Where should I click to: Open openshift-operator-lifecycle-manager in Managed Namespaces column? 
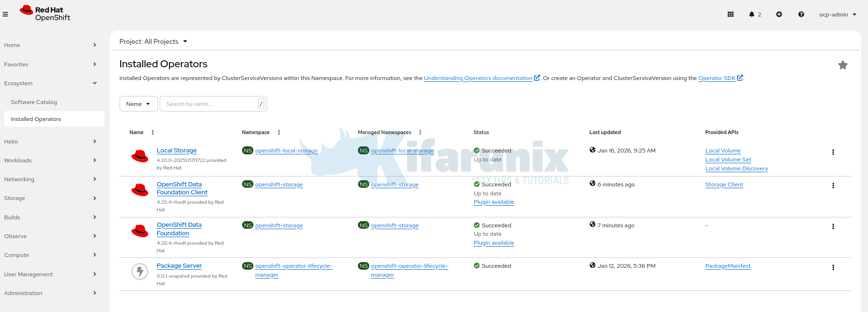point(409,270)
